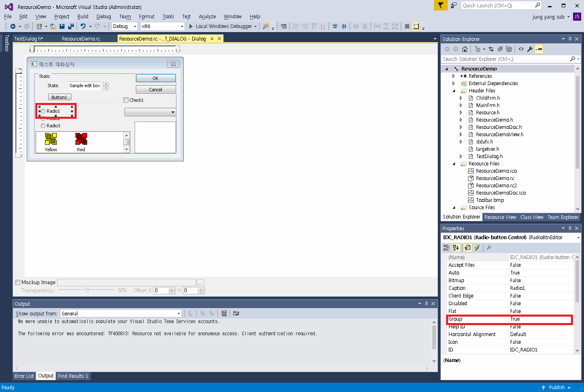Click the Cancel button in dialog design

click(156, 90)
